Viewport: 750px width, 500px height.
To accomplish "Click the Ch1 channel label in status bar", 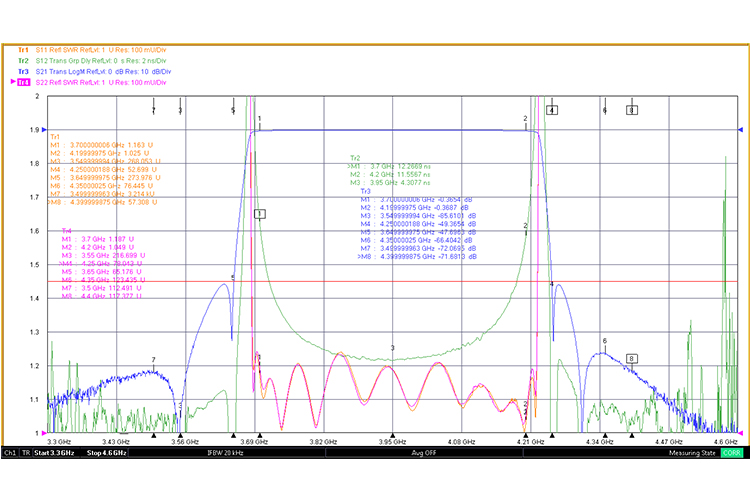I will pos(10,453).
